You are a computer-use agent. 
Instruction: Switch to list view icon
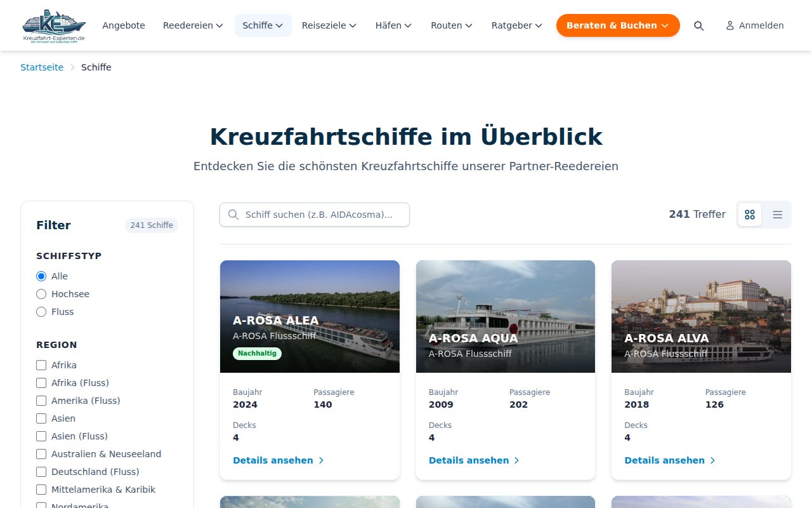[x=778, y=215]
